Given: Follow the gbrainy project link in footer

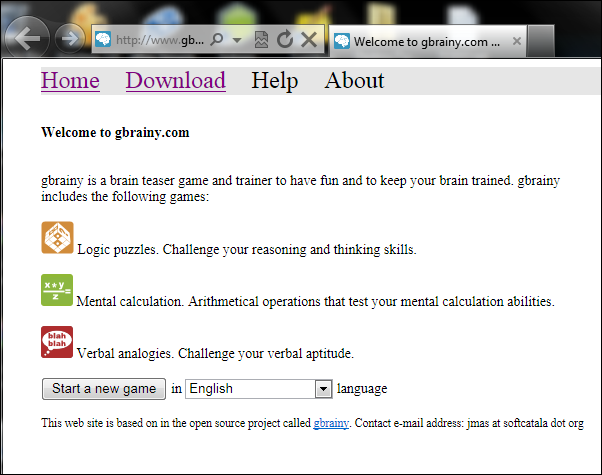Looking at the screenshot, I should pos(331,423).
